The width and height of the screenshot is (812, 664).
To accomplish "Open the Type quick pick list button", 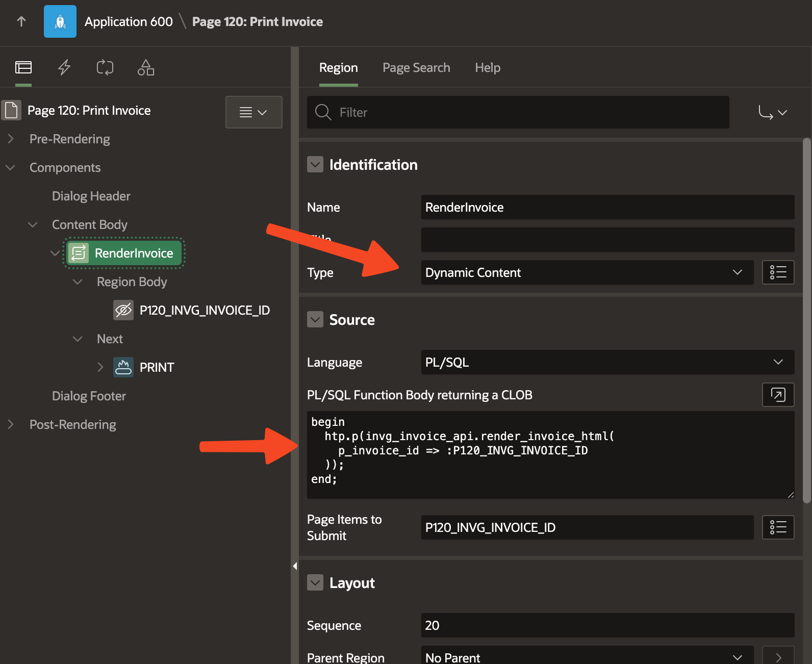I will click(x=778, y=272).
